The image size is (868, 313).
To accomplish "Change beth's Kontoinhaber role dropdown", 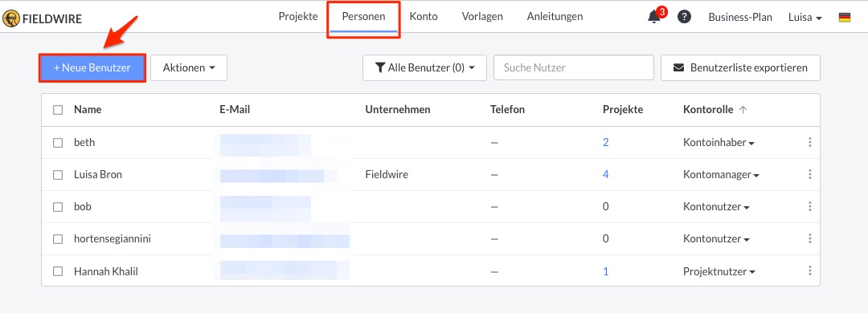I will coord(719,143).
